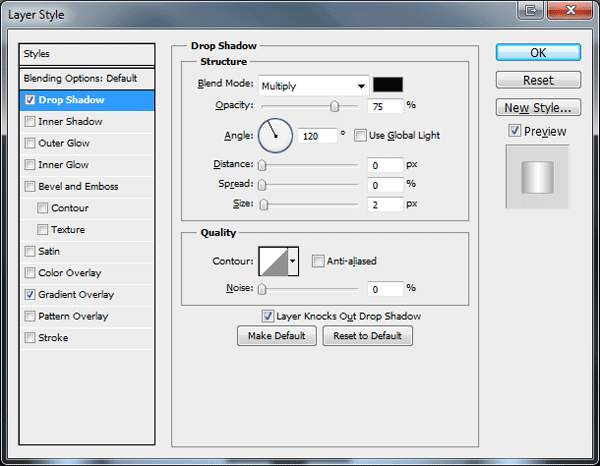Click the Distance value input field
Viewport: 600px width, 466px height.
pyautogui.click(x=385, y=165)
